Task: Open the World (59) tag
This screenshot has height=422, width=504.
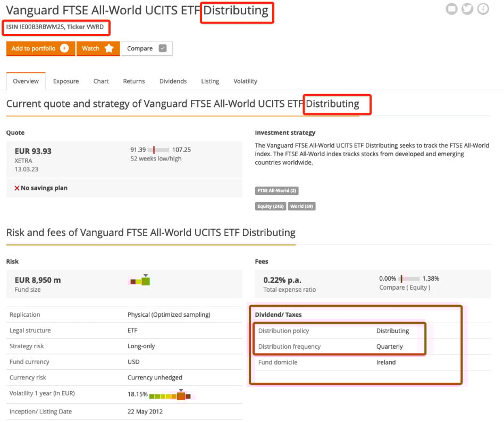Action: point(301,206)
